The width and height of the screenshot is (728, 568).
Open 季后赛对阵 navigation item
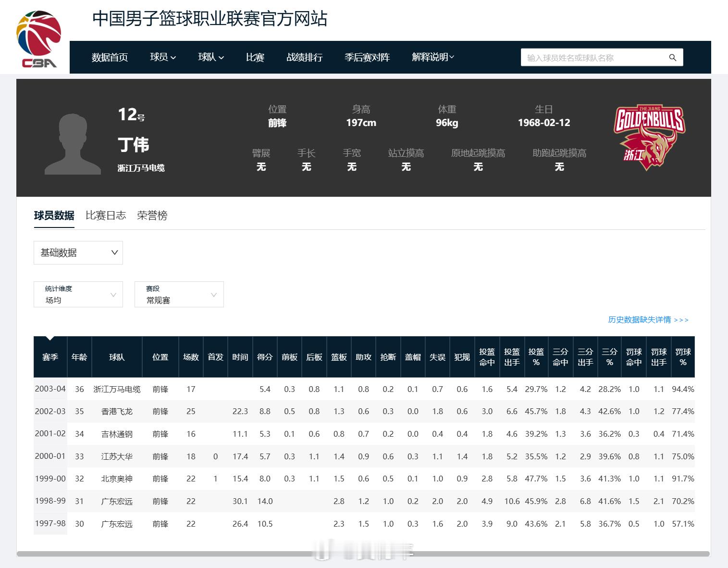coord(367,57)
